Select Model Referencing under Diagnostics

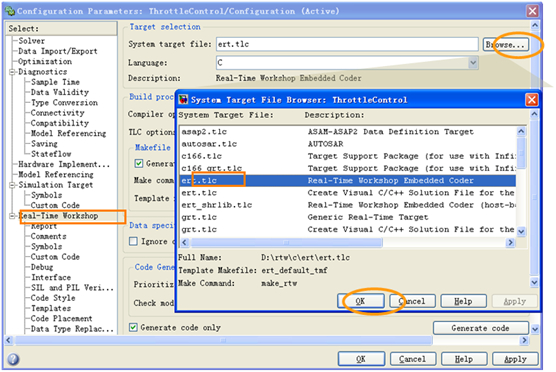click(68, 133)
